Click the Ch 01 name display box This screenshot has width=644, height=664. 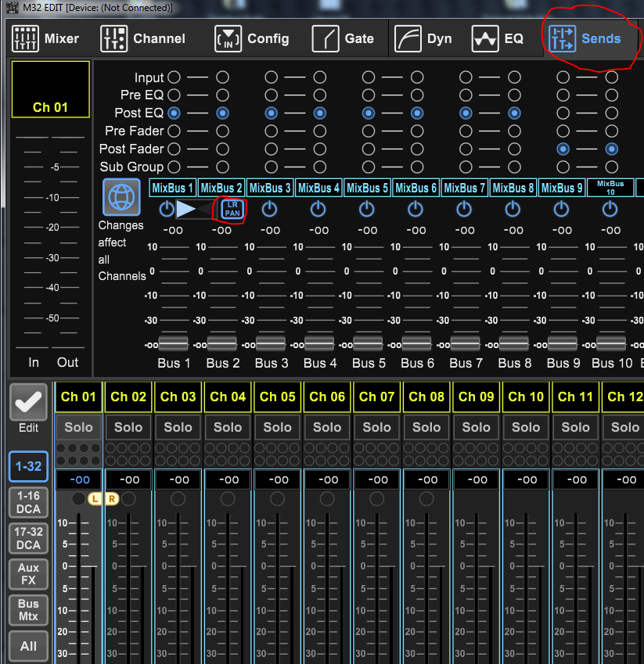point(50,89)
